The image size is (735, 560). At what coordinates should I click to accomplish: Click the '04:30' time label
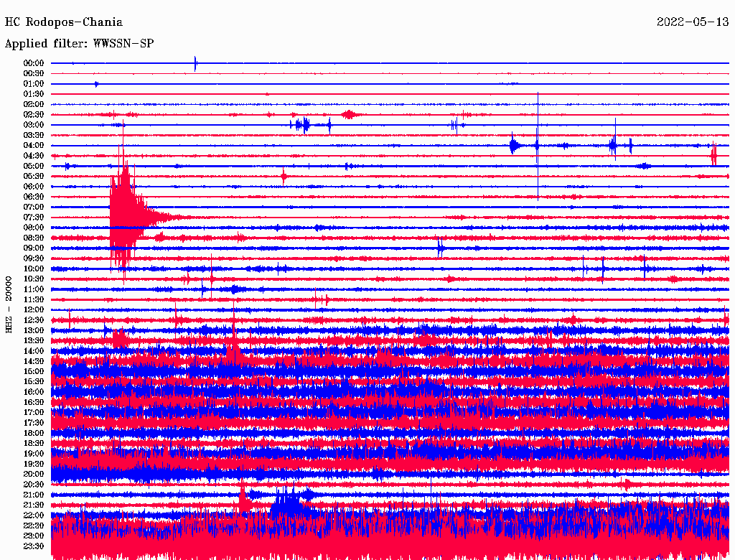(34, 156)
